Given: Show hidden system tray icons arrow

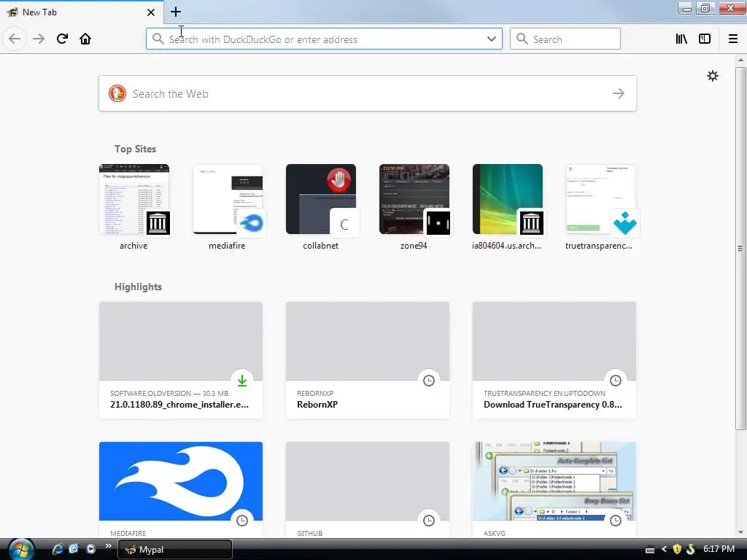Looking at the screenshot, I should [664, 549].
